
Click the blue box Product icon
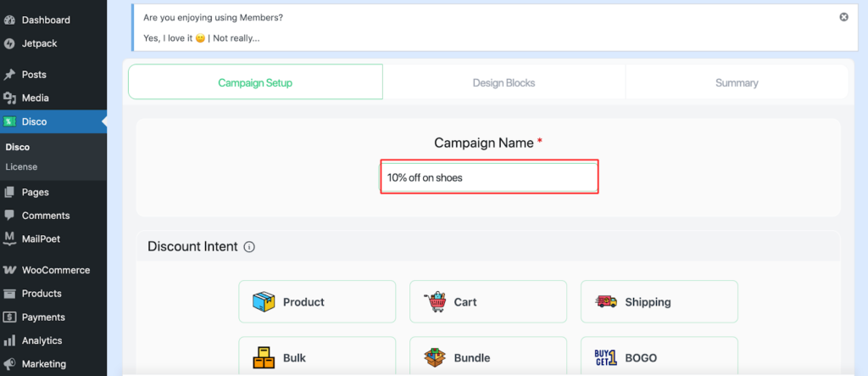(264, 301)
